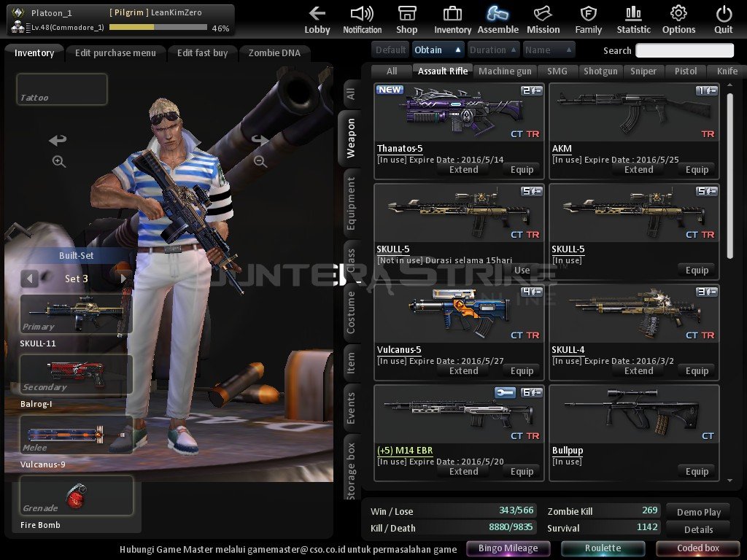Go back to the Lobby
This screenshot has height=560, width=747.
click(x=317, y=20)
